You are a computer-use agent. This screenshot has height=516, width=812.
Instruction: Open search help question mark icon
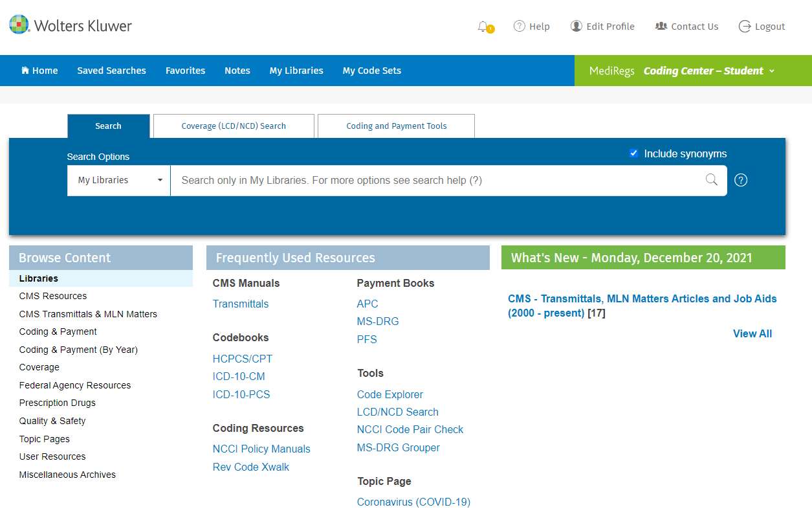tap(741, 180)
